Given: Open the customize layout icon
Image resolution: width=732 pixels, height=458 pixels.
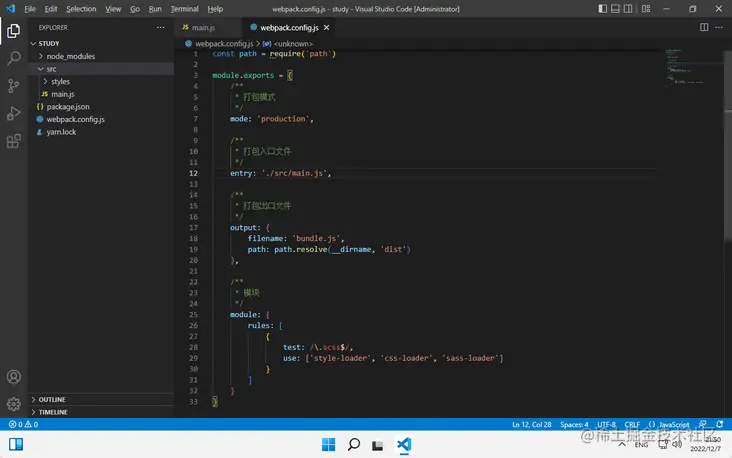Looking at the screenshot, I should (x=646, y=9).
